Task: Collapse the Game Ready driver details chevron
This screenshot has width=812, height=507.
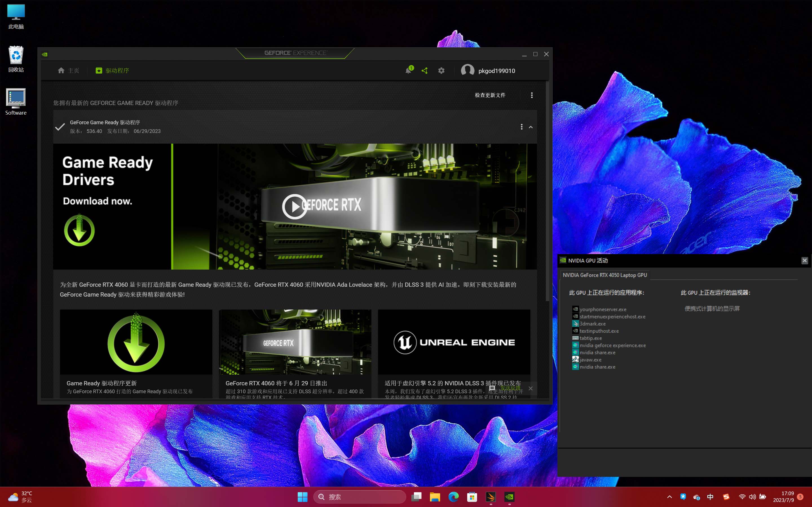Action: 531,127
